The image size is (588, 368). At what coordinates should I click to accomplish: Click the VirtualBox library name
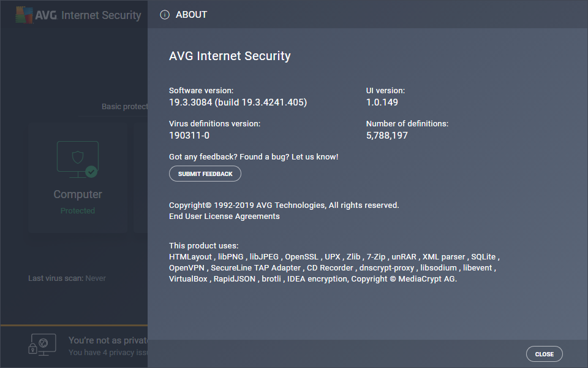(188, 278)
